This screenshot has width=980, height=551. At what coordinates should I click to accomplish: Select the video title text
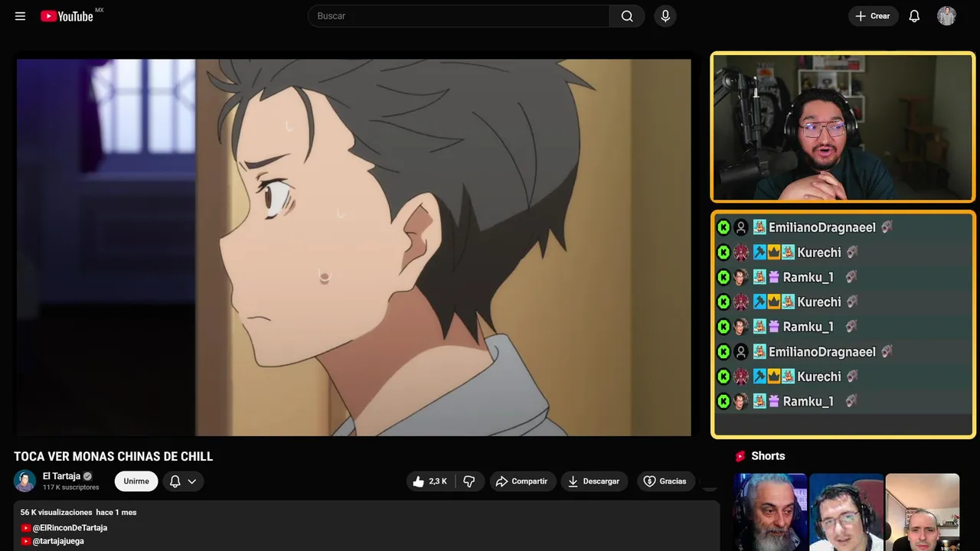(x=113, y=457)
